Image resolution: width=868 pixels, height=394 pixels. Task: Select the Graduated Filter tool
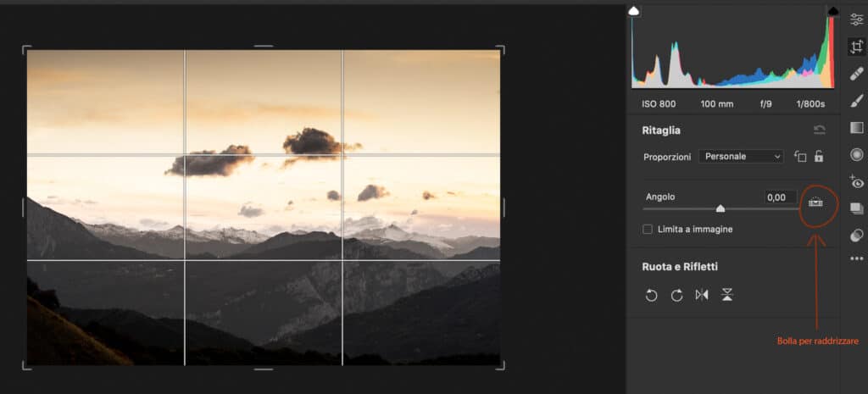point(857,128)
